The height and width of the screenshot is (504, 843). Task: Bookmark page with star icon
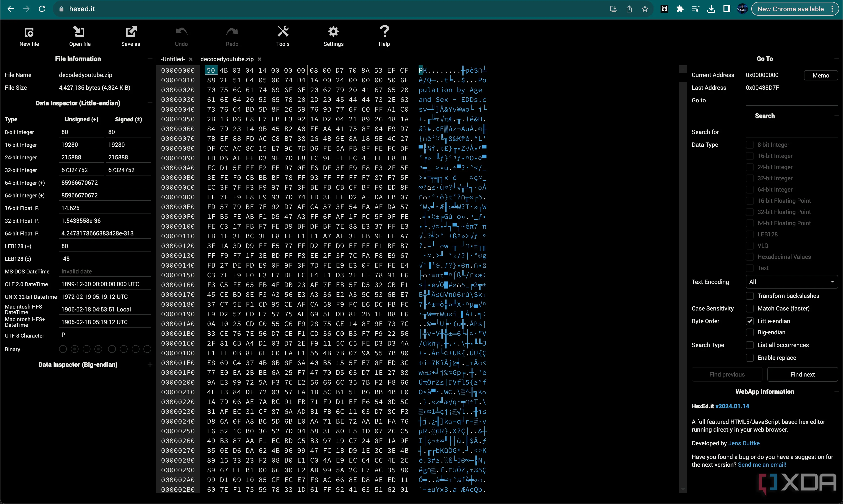pyautogui.click(x=645, y=9)
